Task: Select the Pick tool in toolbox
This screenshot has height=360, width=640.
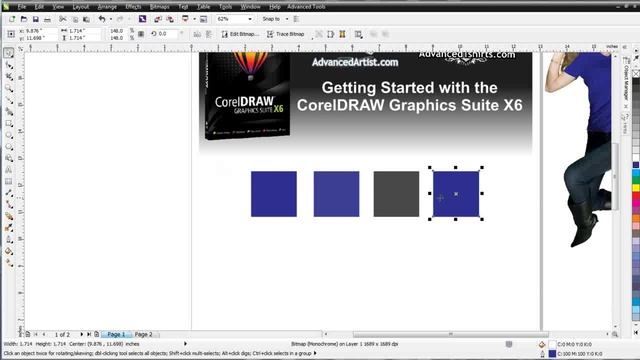Action: (9, 53)
